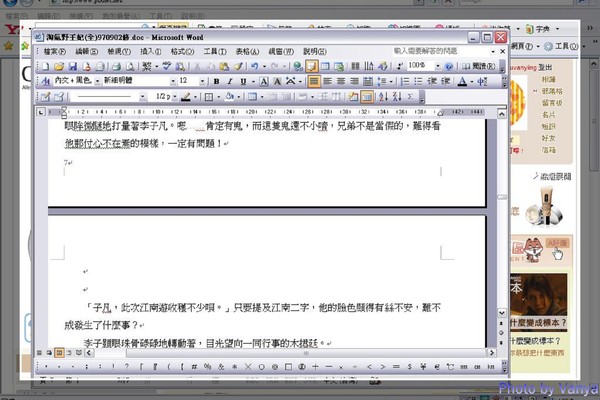This screenshot has width=600, height=400.
Task: Click the help question input box
Action: pyautogui.click(x=441, y=51)
